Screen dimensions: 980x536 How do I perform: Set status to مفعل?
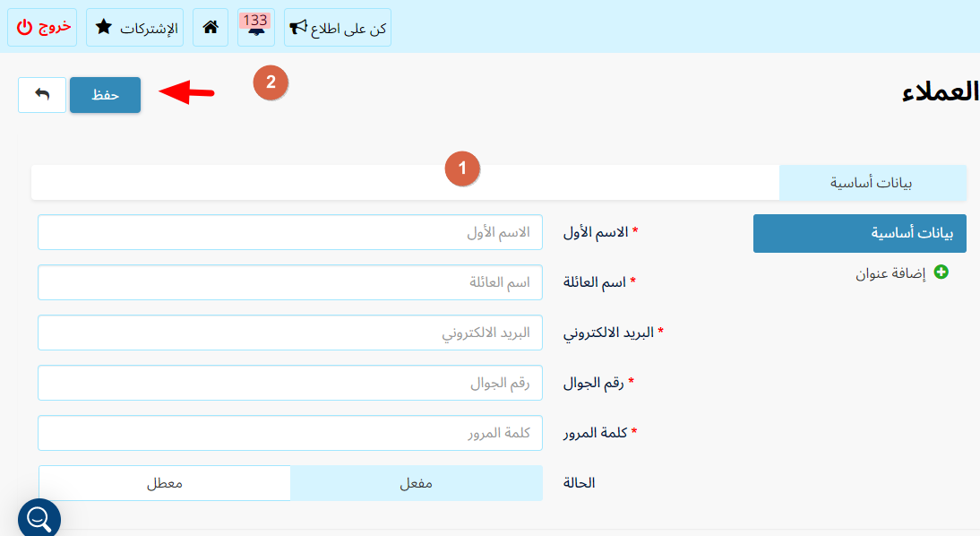click(417, 483)
